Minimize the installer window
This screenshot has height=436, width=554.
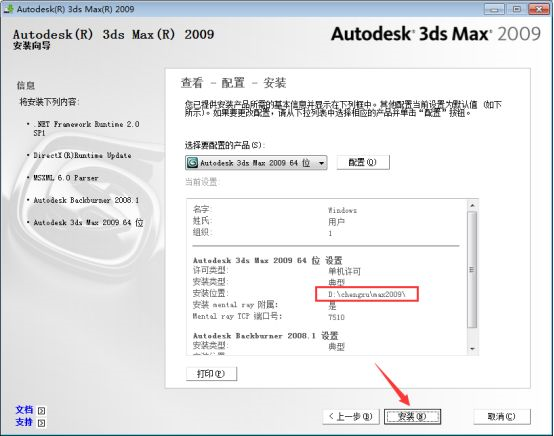point(494,9)
